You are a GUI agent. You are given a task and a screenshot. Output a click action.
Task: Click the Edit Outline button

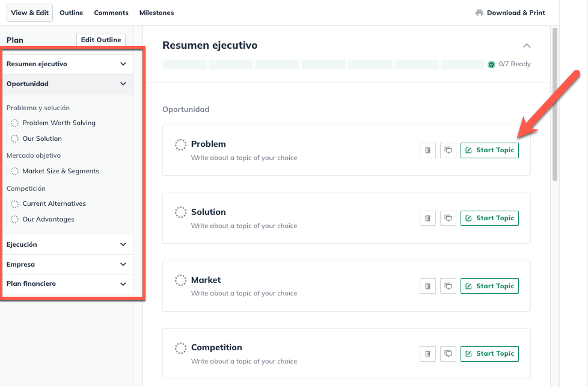[x=100, y=40]
